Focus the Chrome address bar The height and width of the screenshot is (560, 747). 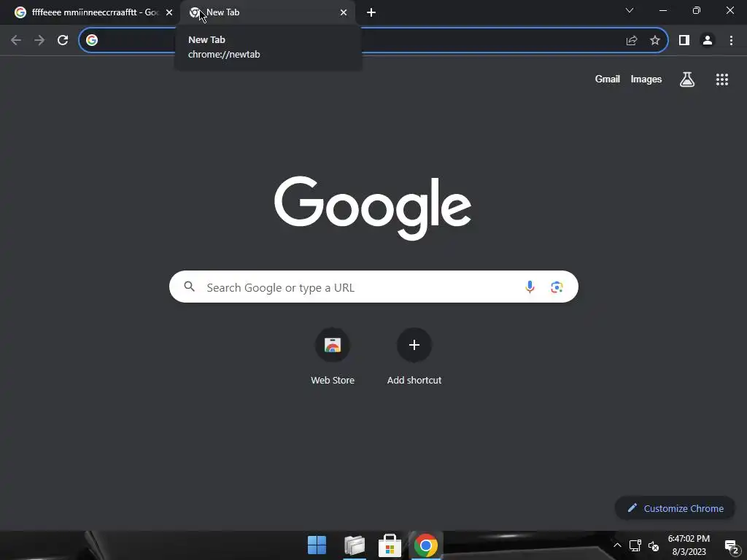coord(373,40)
